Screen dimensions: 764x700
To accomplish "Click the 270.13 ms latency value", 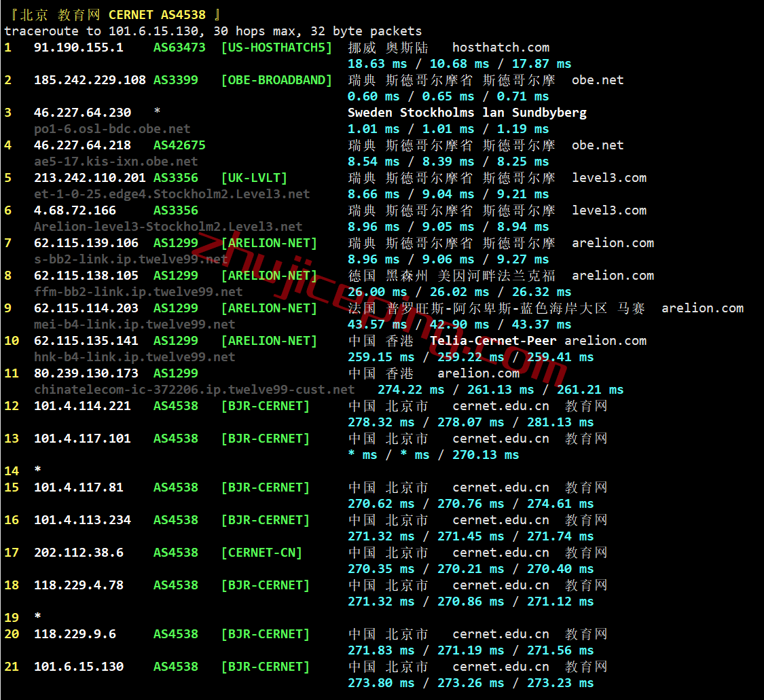I will point(486,456).
